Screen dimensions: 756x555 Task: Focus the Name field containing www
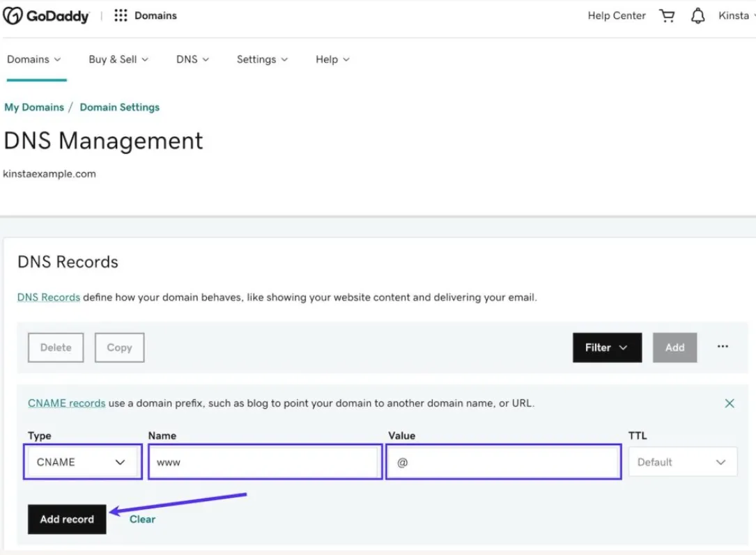pyautogui.click(x=265, y=462)
